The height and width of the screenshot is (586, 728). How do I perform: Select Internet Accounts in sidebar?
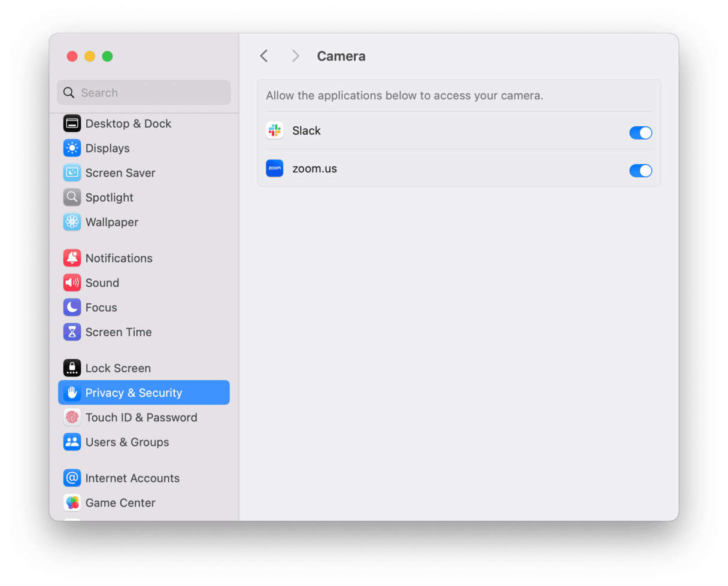pos(144,478)
